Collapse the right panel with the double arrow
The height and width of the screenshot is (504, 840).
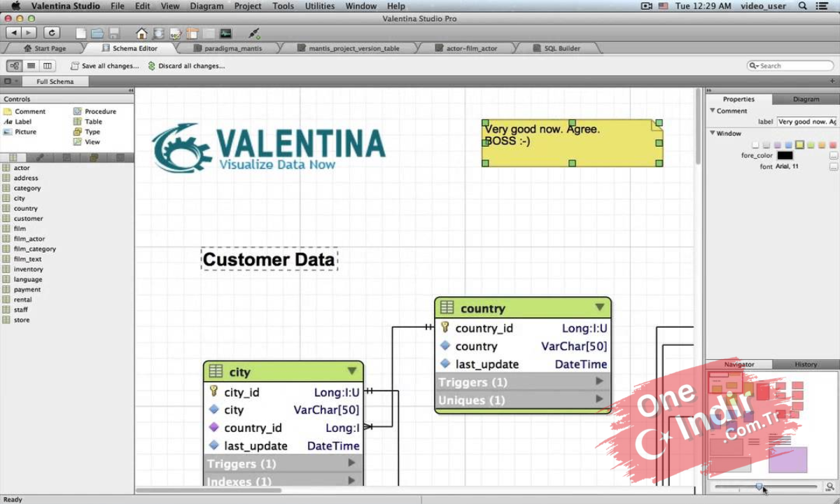click(x=708, y=90)
